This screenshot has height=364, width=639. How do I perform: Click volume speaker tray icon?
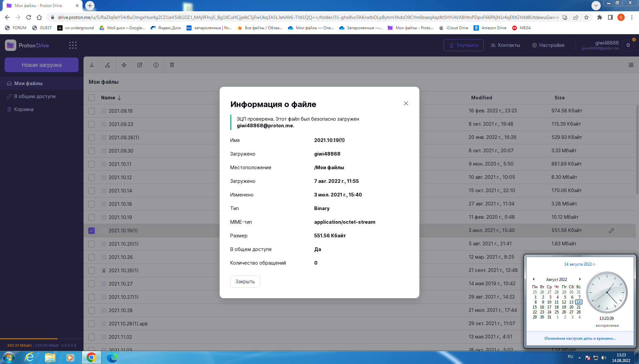tap(604, 358)
